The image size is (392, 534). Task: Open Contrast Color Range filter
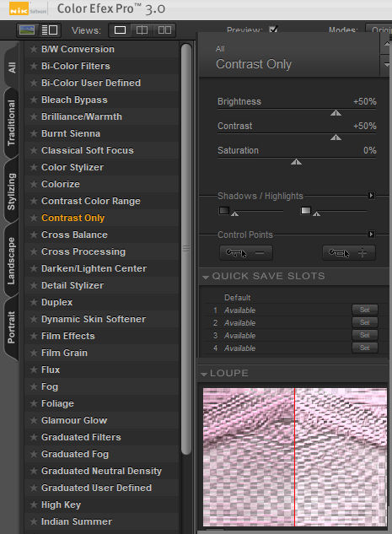pyautogui.click(x=90, y=201)
